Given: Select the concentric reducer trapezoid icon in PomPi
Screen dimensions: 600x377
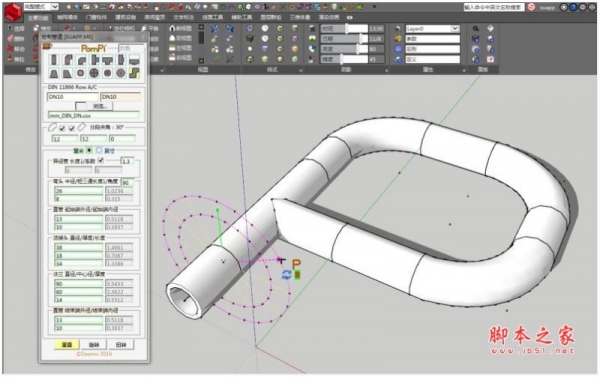Looking at the screenshot, I should [54, 73].
